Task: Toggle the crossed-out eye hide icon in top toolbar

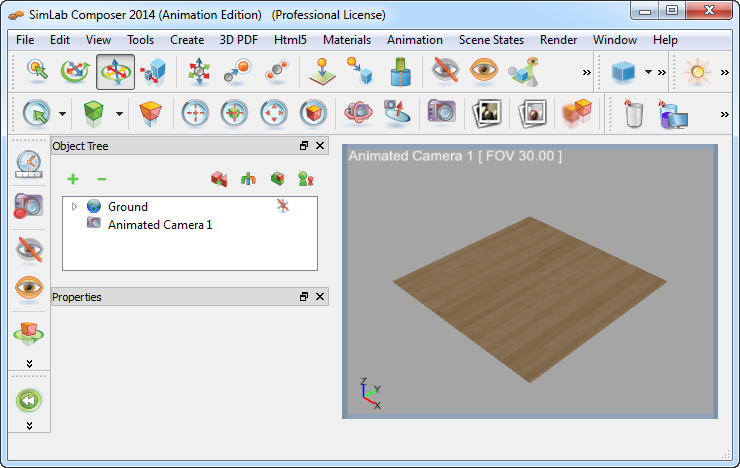Action: 445,70
